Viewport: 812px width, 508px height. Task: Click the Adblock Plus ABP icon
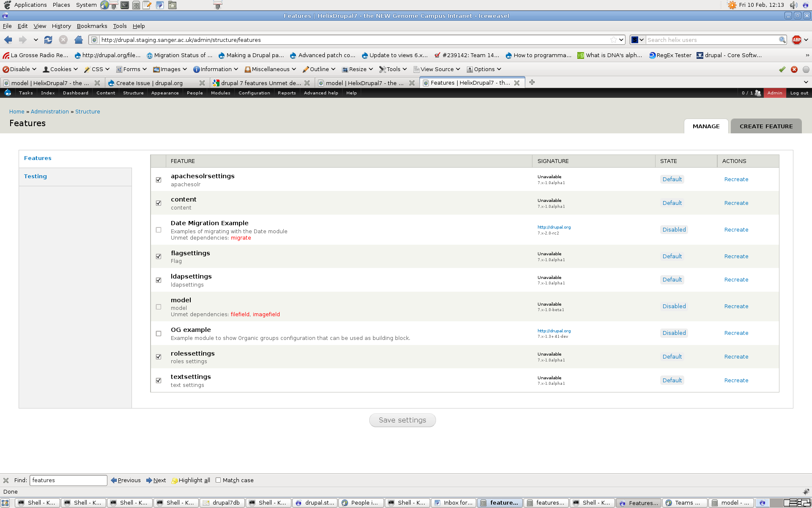(797, 39)
